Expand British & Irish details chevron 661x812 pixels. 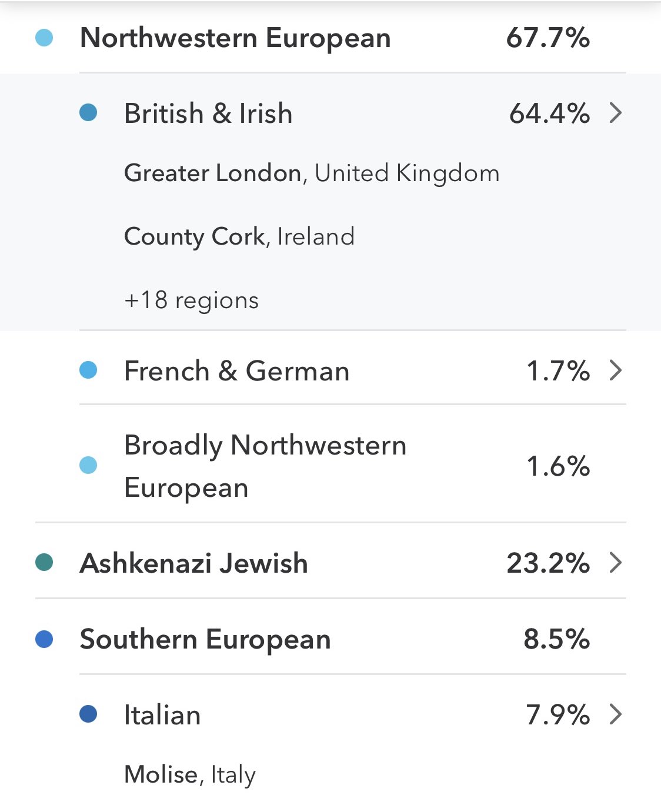pyautogui.click(x=616, y=113)
